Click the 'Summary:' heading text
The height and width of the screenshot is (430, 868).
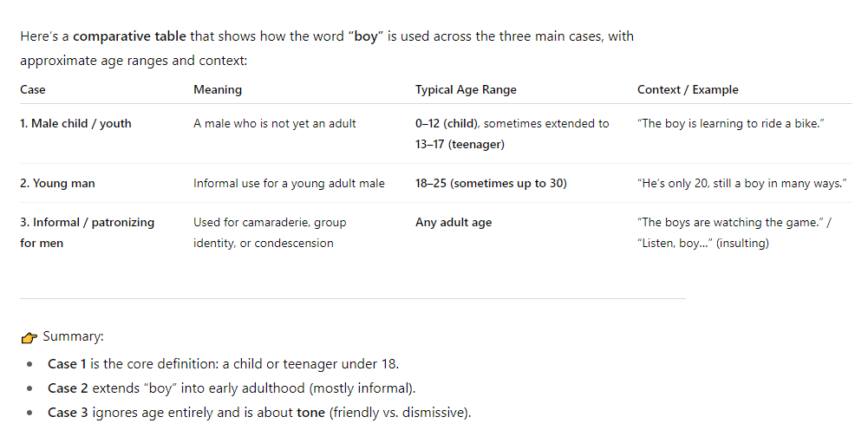[73, 336]
